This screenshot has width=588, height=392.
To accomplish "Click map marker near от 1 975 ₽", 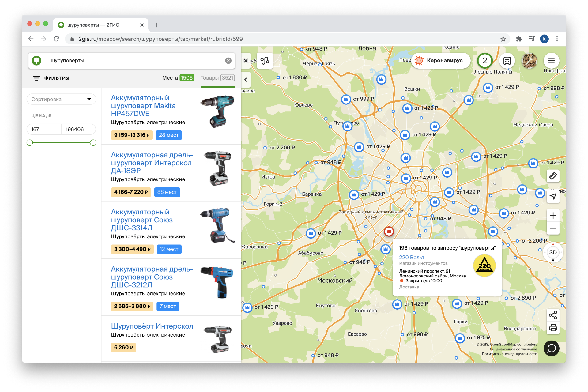I will pyautogui.click(x=460, y=338).
